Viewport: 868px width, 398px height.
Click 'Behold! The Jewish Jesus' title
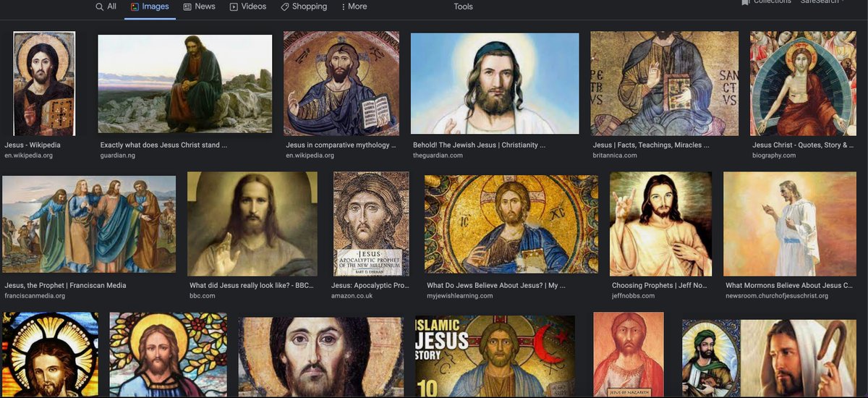pyautogui.click(x=479, y=145)
